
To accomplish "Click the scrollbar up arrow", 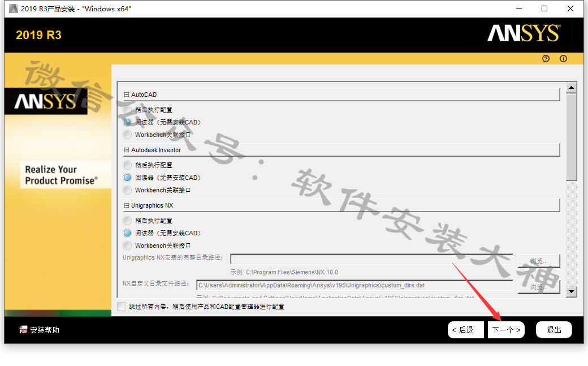I will tap(571, 88).
